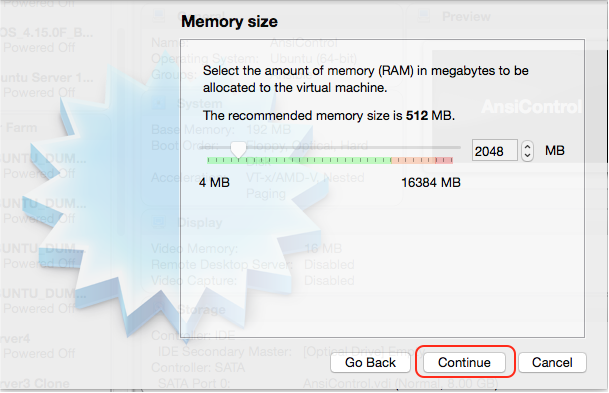Click the AnsiControl preview thumbnail
609x393 pixels.
pyautogui.click(x=520, y=106)
